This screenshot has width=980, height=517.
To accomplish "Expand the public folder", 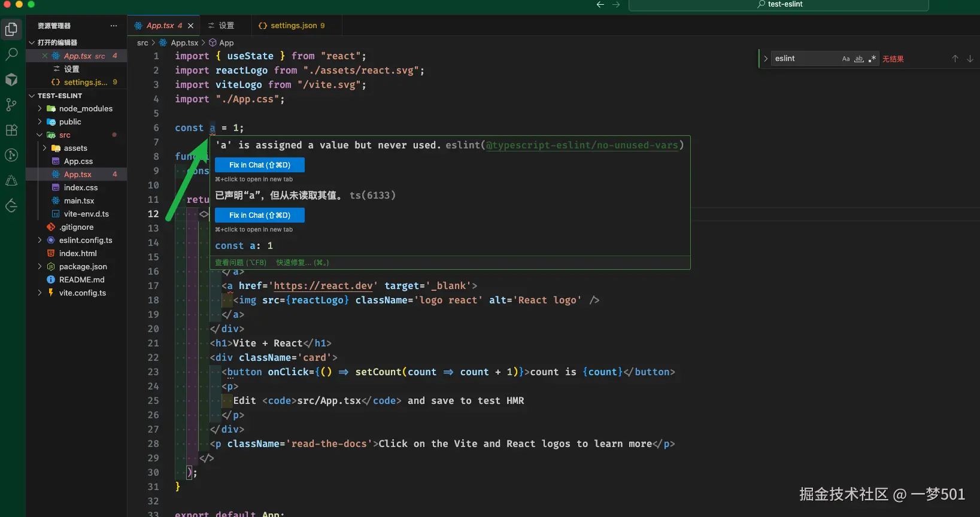I will (x=40, y=121).
